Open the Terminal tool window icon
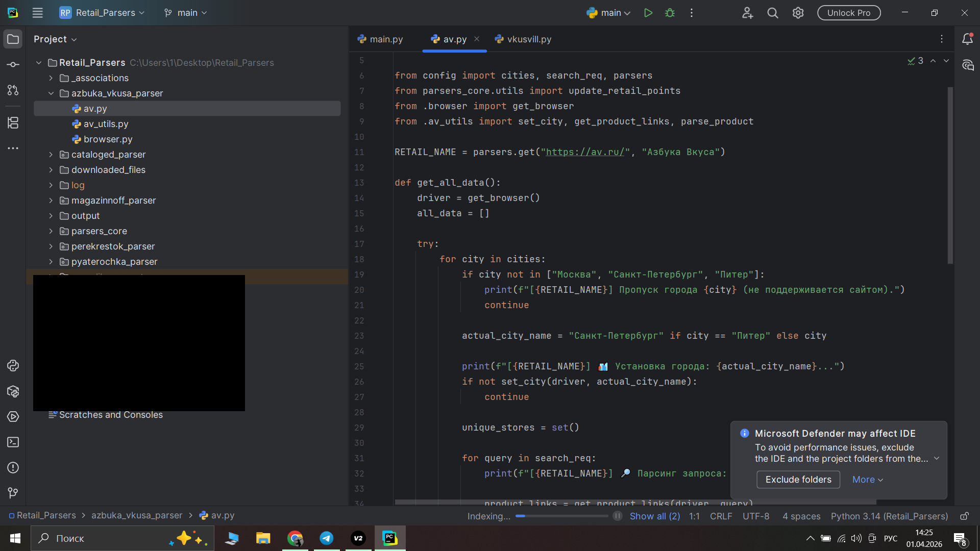This screenshot has width=980, height=551. click(13, 442)
